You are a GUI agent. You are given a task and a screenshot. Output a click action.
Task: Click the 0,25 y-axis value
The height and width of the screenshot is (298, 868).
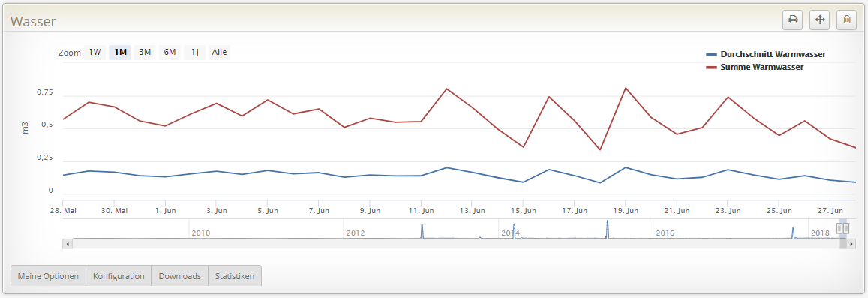click(44, 158)
